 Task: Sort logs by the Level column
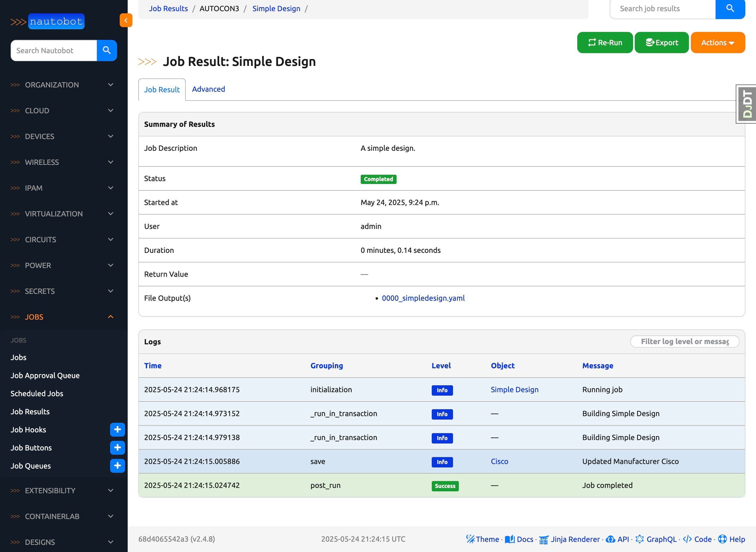click(441, 366)
